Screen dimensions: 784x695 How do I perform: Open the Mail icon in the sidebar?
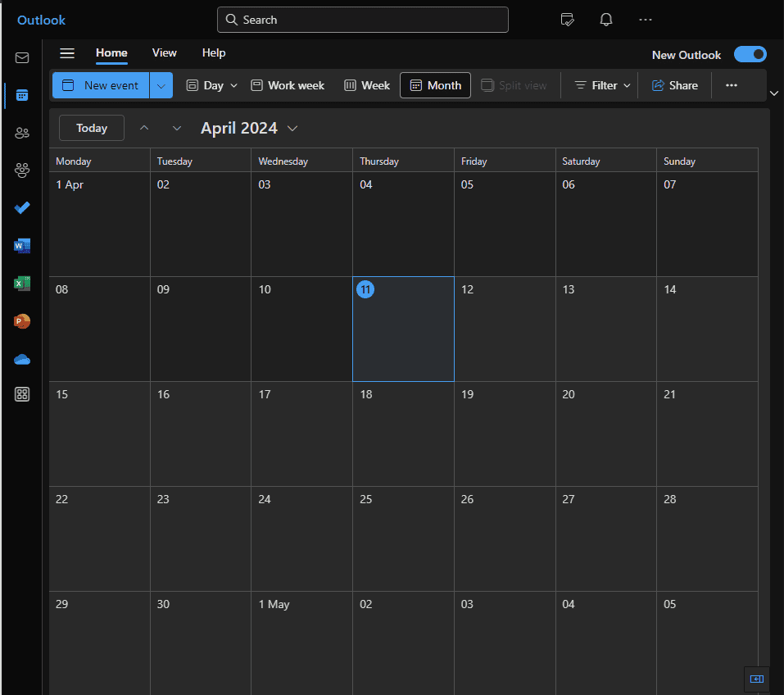pyautogui.click(x=22, y=57)
